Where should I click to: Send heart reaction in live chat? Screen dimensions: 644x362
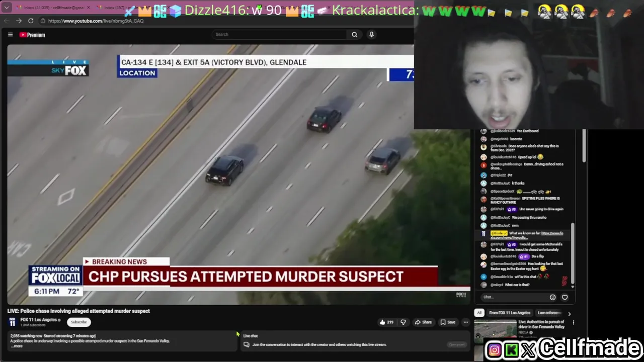pyautogui.click(x=565, y=297)
